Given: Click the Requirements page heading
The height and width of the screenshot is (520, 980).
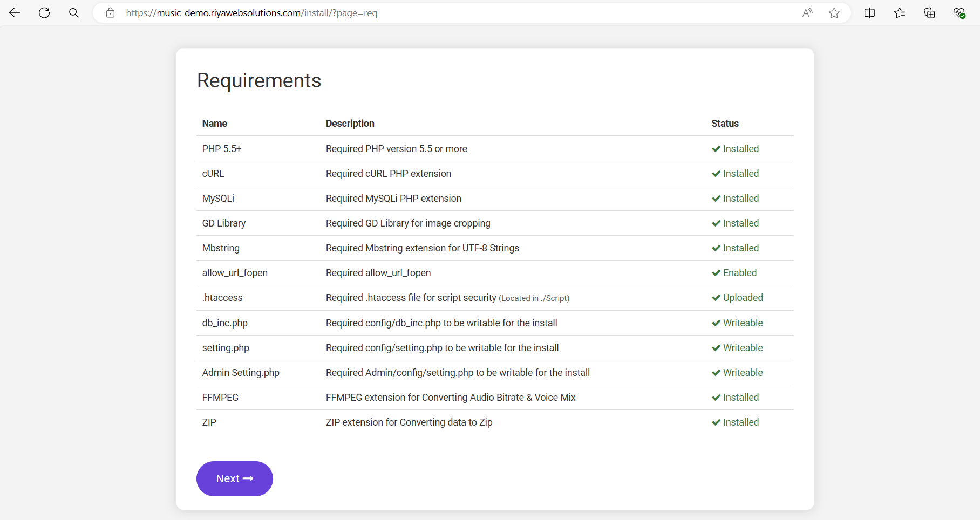Looking at the screenshot, I should click(x=259, y=81).
